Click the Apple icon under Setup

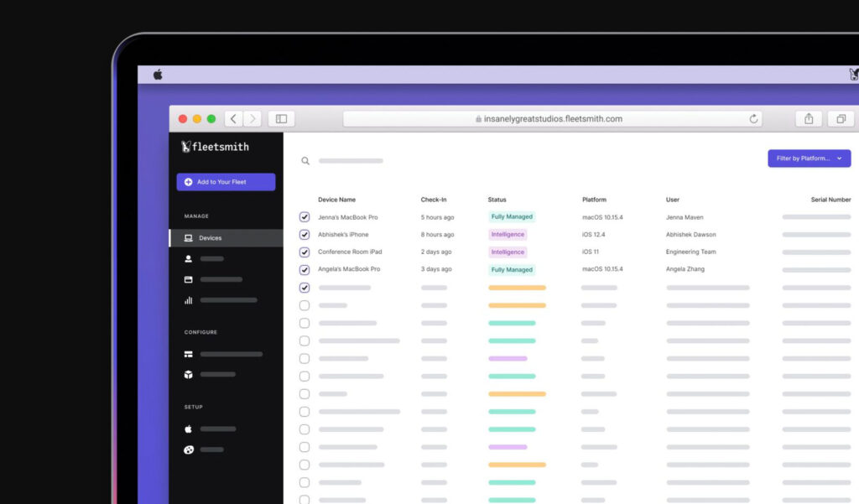(x=189, y=429)
